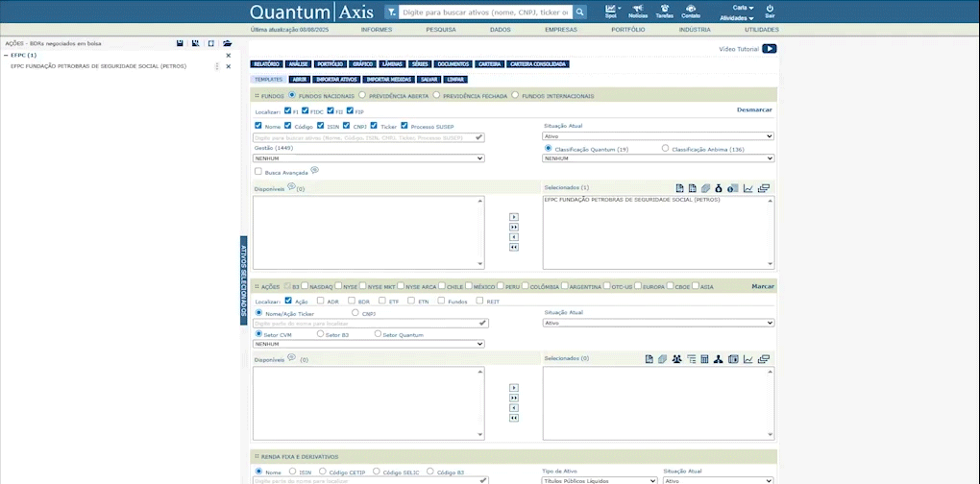The width and height of the screenshot is (980, 484).
Task: Enable the Busca Avançada checkbox
Action: [x=258, y=171]
